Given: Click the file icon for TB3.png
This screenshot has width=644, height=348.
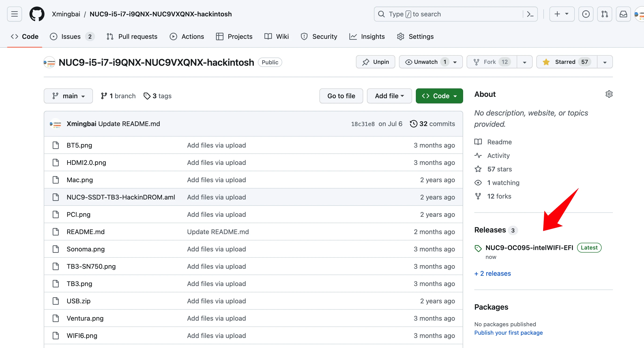Looking at the screenshot, I should [55, 283].
